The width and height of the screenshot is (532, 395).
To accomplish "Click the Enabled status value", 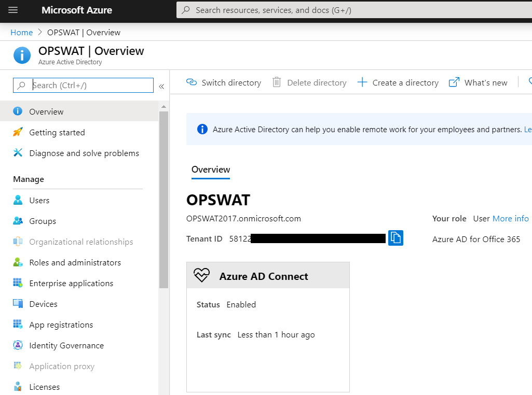I will point(241,305).
